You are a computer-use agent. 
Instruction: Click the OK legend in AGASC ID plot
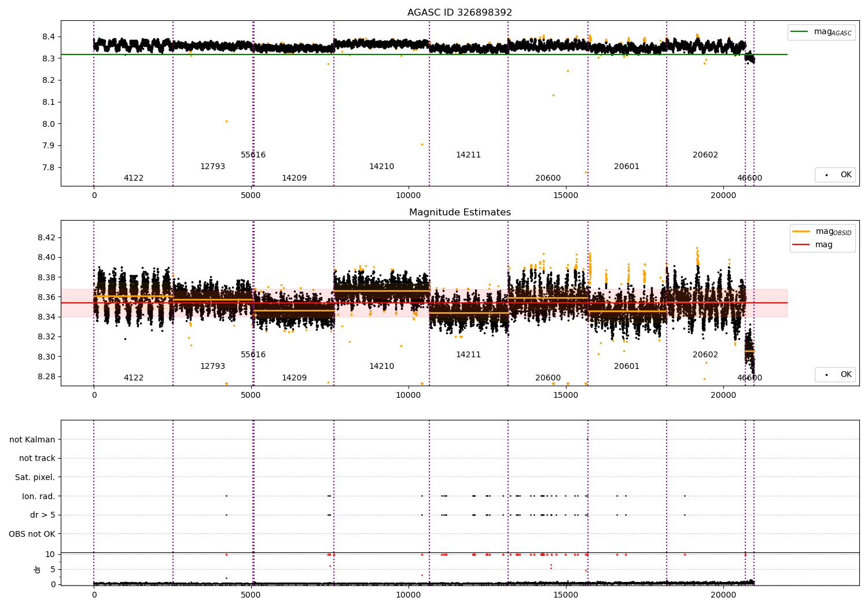(x=835, y=174)
